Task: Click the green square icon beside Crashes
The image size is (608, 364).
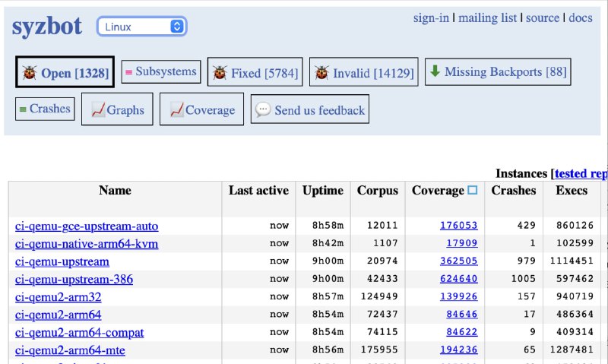Action: (x=23, y=109)
